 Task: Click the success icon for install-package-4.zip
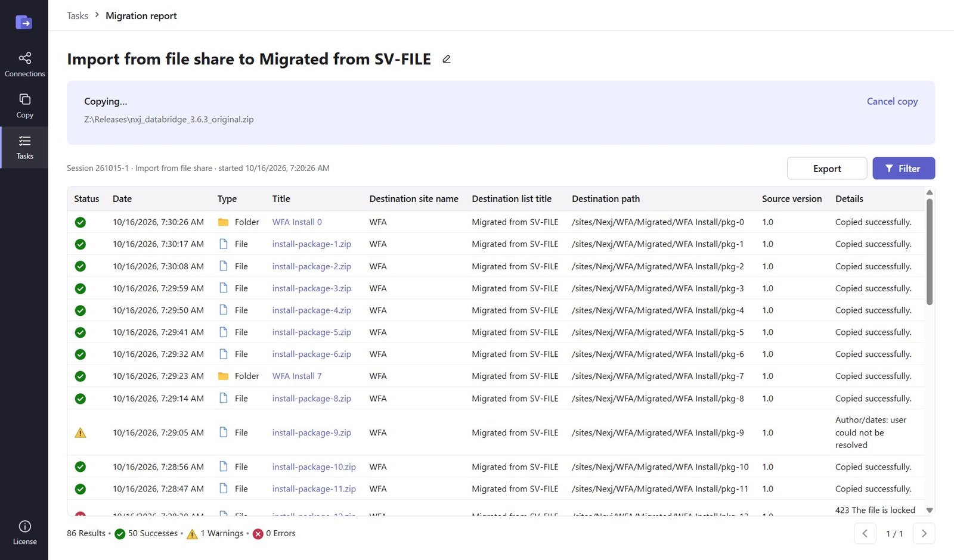[x=80, y=310]
